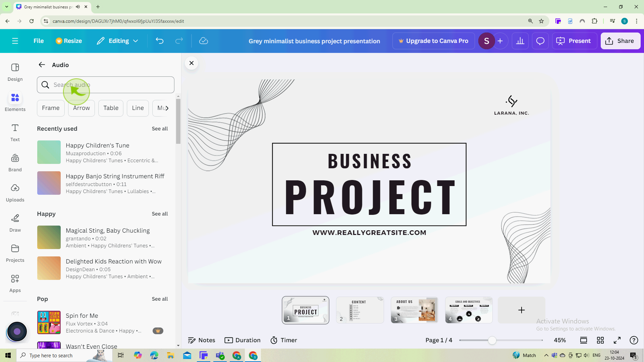This screenshot has width=644, height=362.
Task: Click the Present button
Action: pos(574,41)
